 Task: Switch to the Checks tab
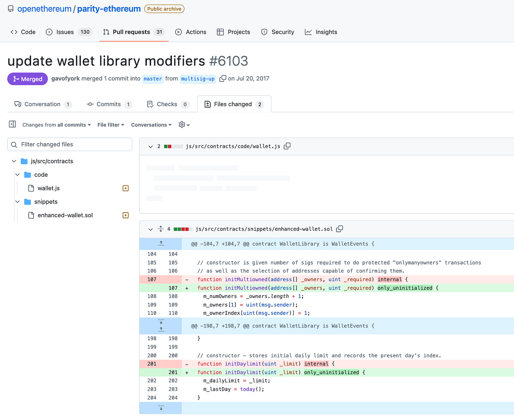click(x=168, y=104)
